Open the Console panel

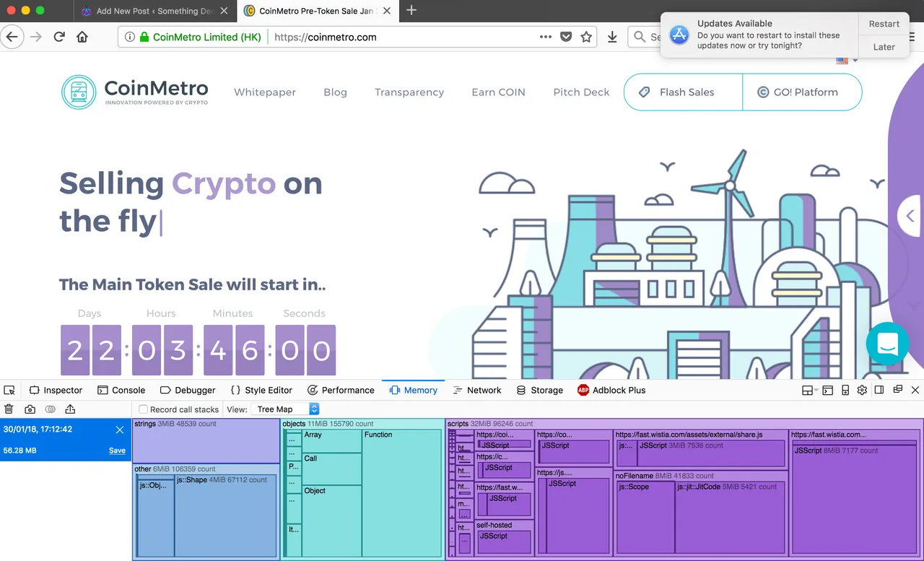[121, 390]
